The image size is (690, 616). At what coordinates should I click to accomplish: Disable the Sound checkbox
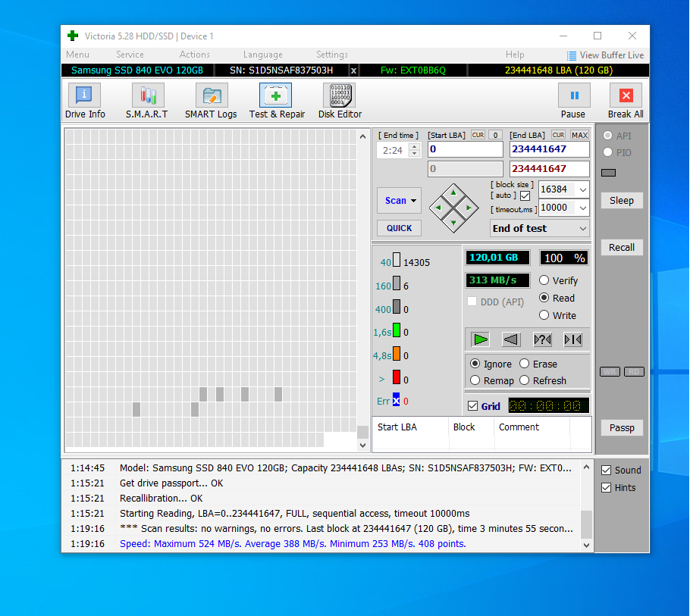pyautogui.click(x=606, y=470)
